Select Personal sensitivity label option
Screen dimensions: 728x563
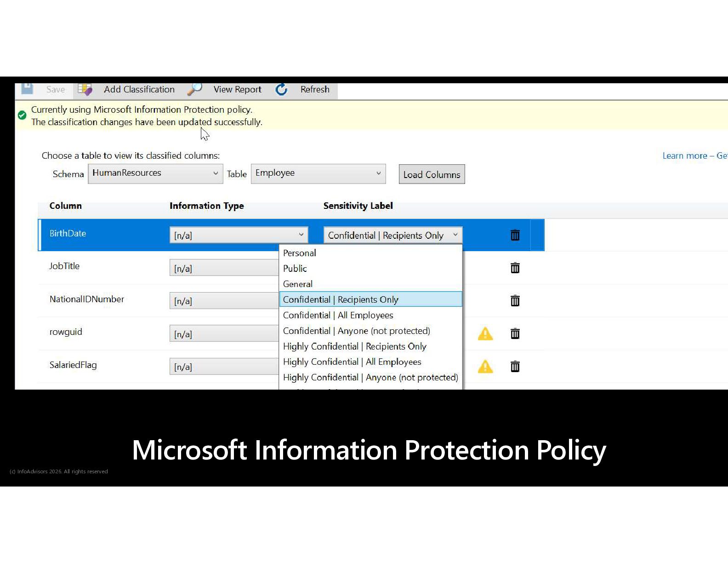(370, 253)
